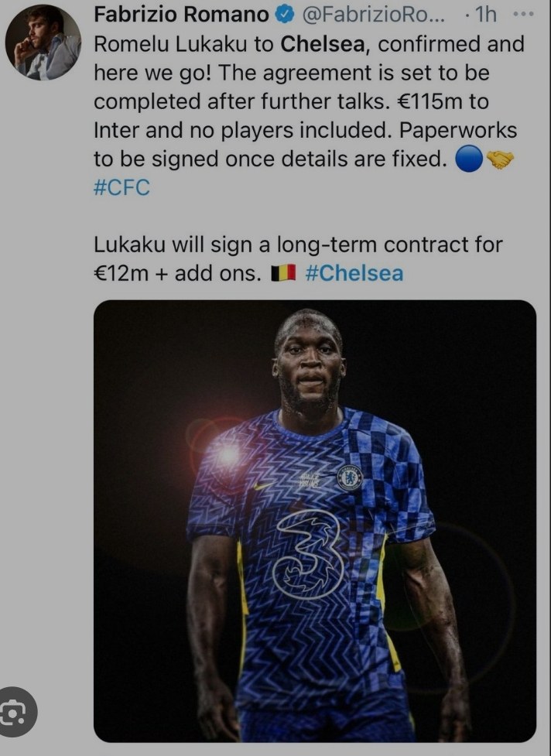The height and width of the screenshot is (756, 551).
Task: Open the three-dot tweet options menu
Action: (523, 15)
